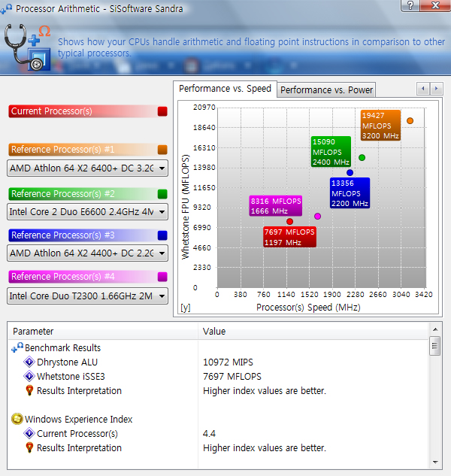Switch to Performance vs. Speed tab

(225, 89)
